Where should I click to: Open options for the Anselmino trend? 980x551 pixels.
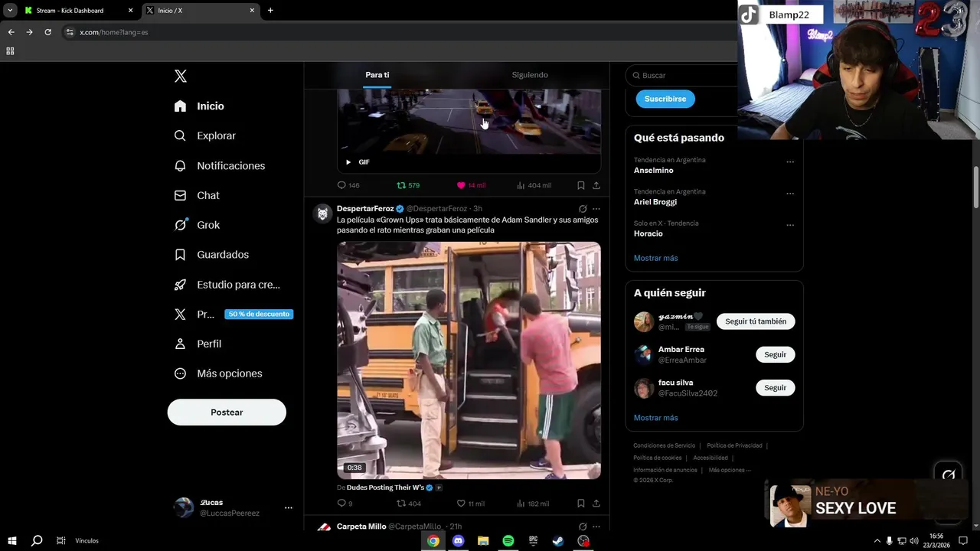pos(790,162)
